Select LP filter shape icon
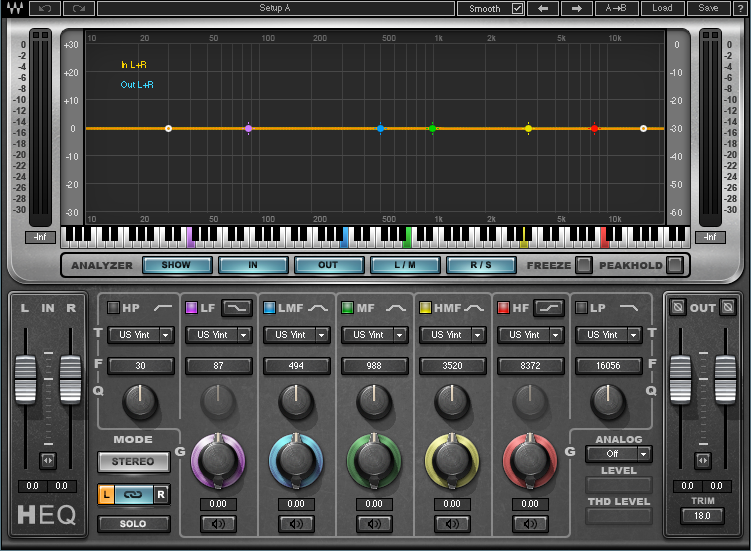This screenshot has height=551, width=751. coord(629,308)
